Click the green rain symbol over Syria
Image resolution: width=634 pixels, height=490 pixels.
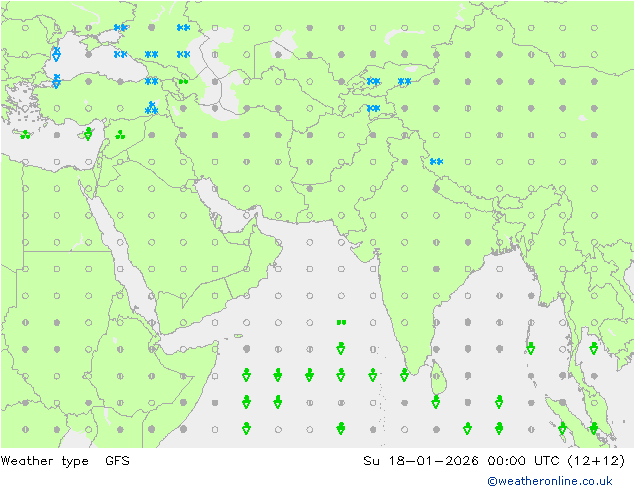(120, 135)
